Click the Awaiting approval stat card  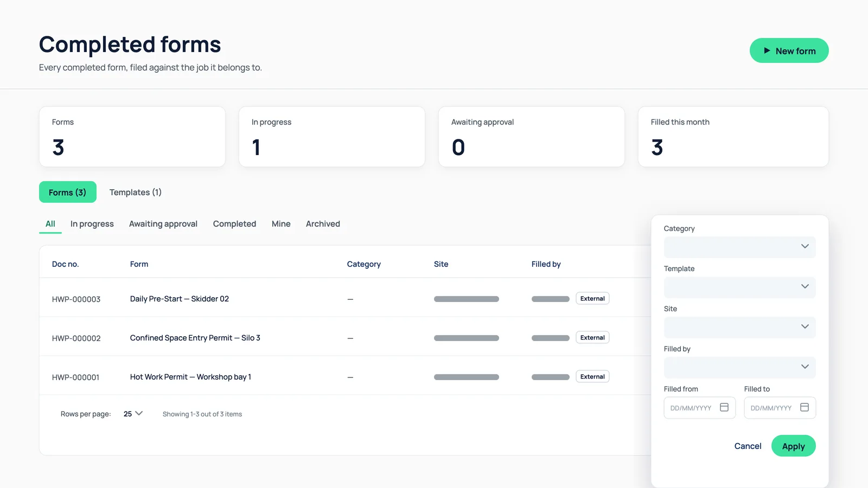click(532, 137)
